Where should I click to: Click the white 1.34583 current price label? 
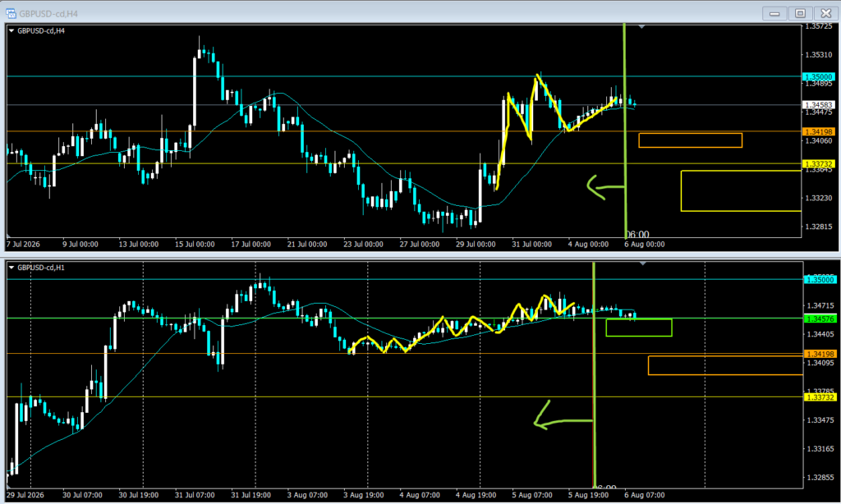coord(819,105)
